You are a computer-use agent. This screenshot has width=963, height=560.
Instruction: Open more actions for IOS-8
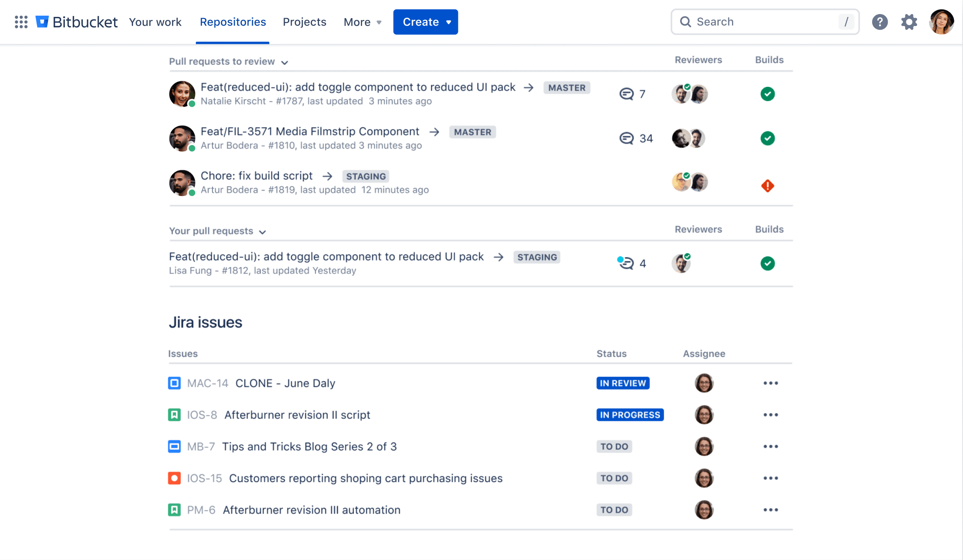[x=771, y=415]
